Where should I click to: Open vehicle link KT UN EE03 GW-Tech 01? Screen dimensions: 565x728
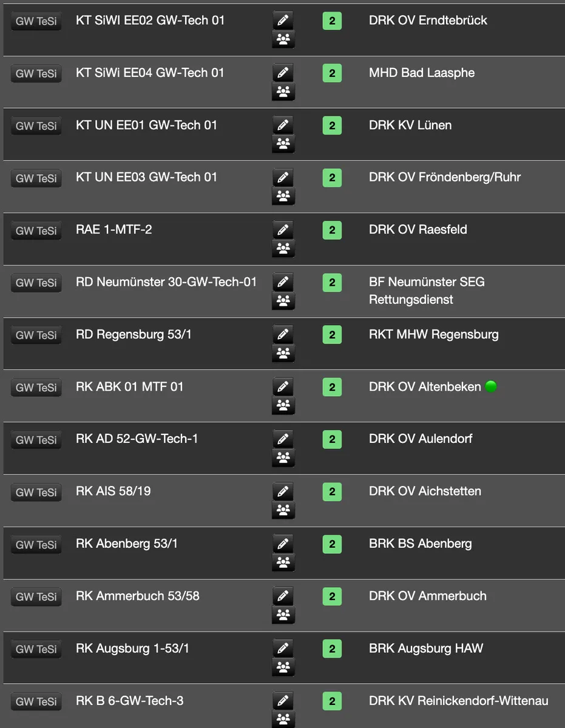click(146, 177)
